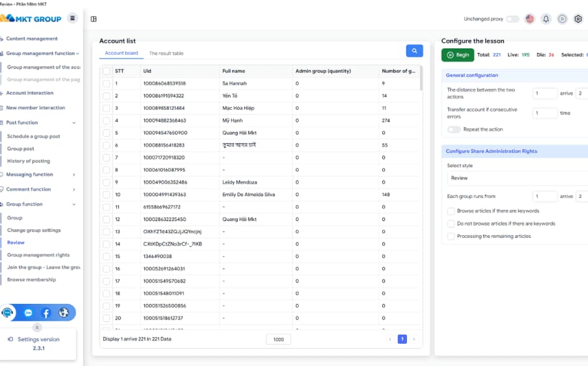This screenshot has width=588, height=366.
Task: Open Change group settings in sidebar
Action: click(34, 230)
